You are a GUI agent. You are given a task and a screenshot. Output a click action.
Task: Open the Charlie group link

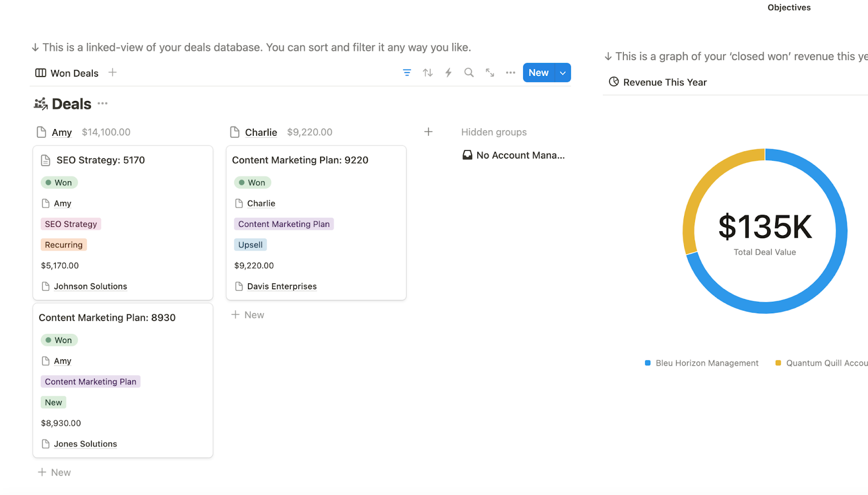tap(261, 132)
